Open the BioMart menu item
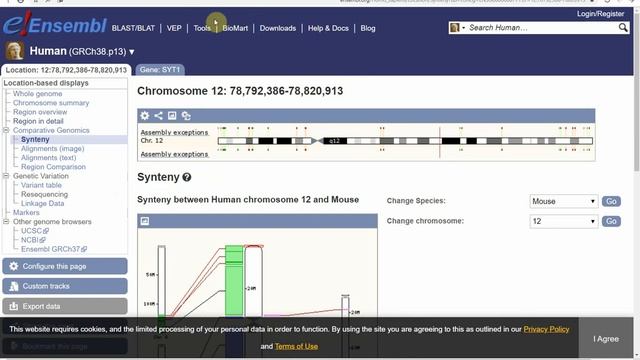The width and height of the screenshot is (640, 360). (x=235, y=28)
